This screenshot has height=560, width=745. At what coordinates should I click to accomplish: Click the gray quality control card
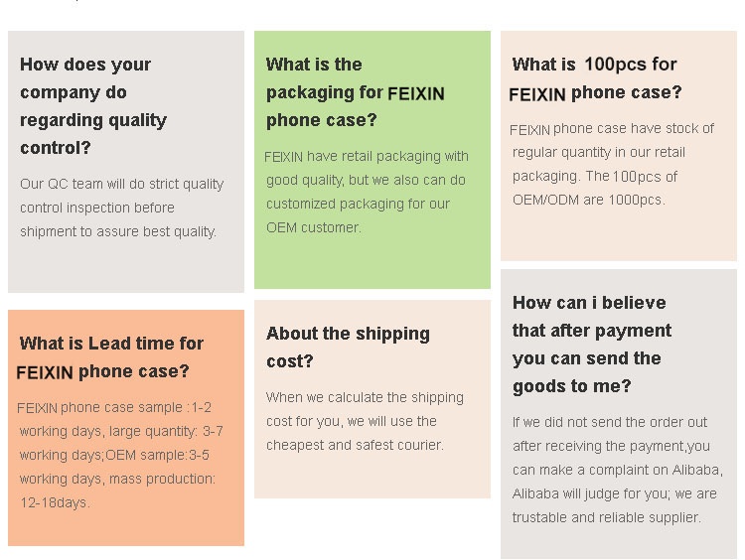point(126,162)
